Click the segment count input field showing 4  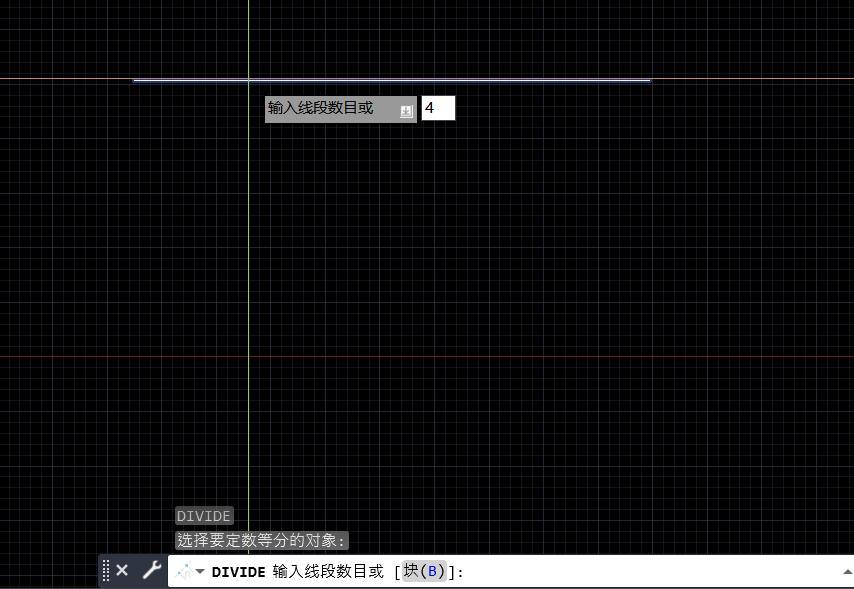click(x=438, y=108)
